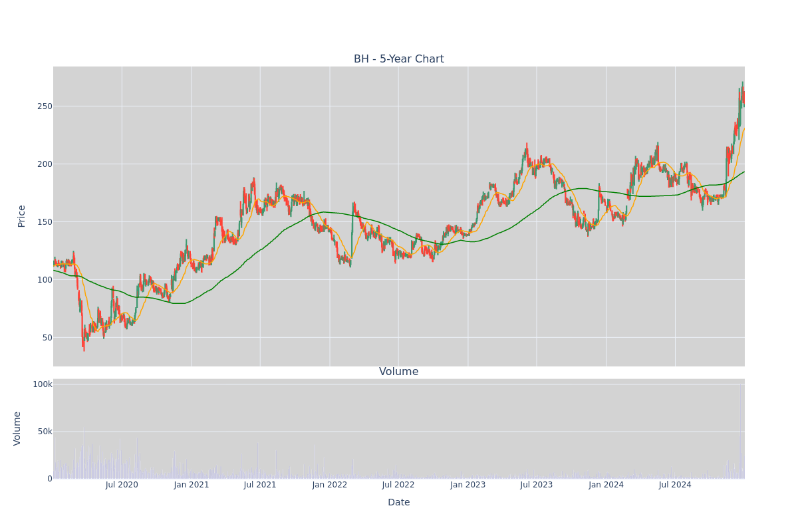This screenshot has width=798, height=532.
Task: Click the 'Jan 2024' date tick label
Action: tap(606, 485)
